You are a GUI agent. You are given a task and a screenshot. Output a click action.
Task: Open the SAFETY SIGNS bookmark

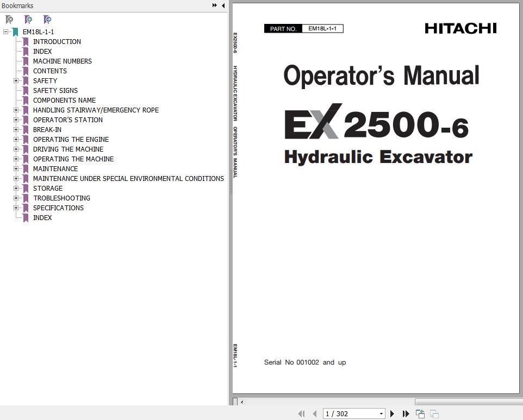click(55, 91)
